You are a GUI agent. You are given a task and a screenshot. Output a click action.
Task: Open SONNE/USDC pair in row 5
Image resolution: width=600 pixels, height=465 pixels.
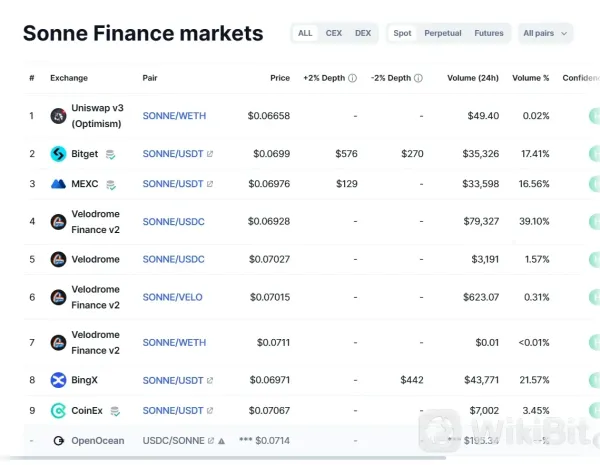tap(173, 259)
